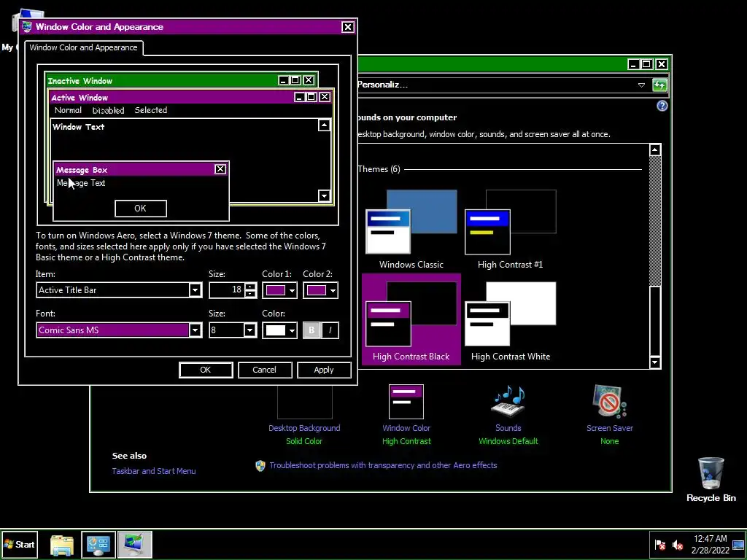Viewport: 747px width, 560px height.
Task: Open the Screen Saver icon
Action: pos(609,402)
